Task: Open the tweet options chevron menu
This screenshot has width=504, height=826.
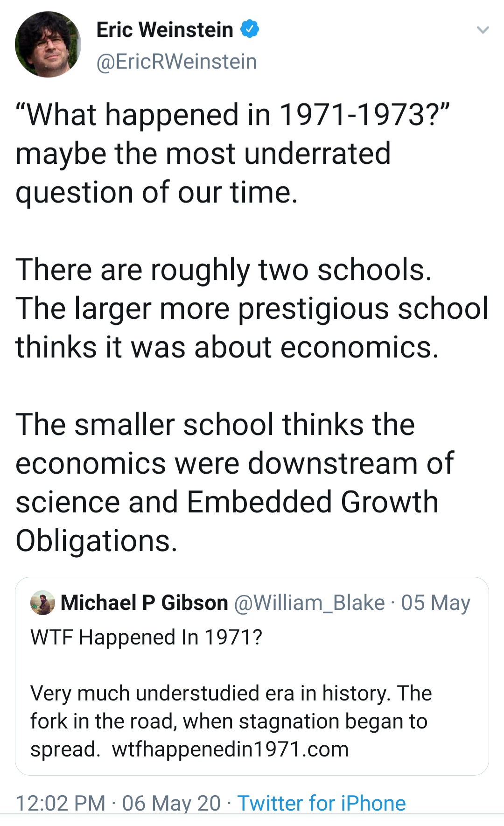Action: coord(483,30)
